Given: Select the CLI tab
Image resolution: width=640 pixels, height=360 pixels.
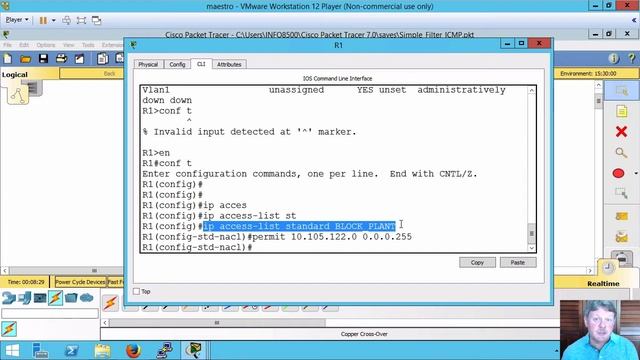Looking at the screenshot, I should (201, 64).
